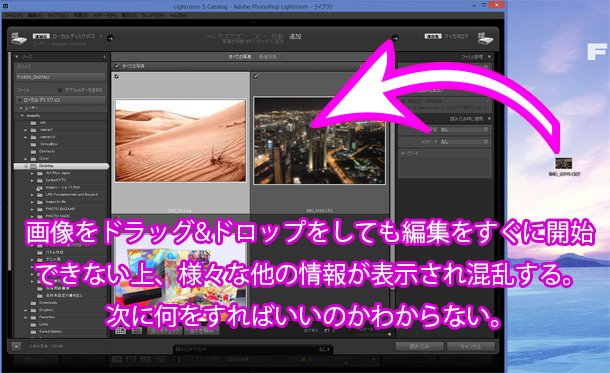Click the plus icon in the ソース panel header
The width and height of the screenshot is (610, 373).
pos(104,57)
